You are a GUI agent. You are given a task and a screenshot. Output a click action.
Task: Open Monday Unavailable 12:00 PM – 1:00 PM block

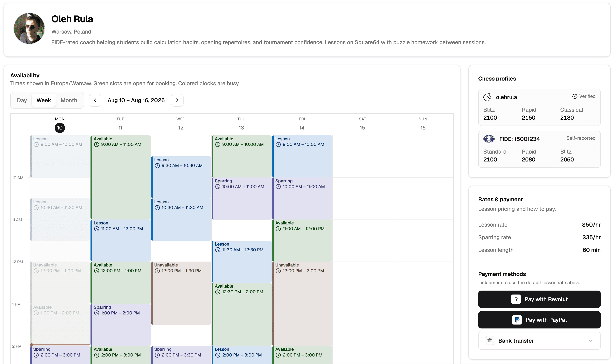tap(60, 282)
